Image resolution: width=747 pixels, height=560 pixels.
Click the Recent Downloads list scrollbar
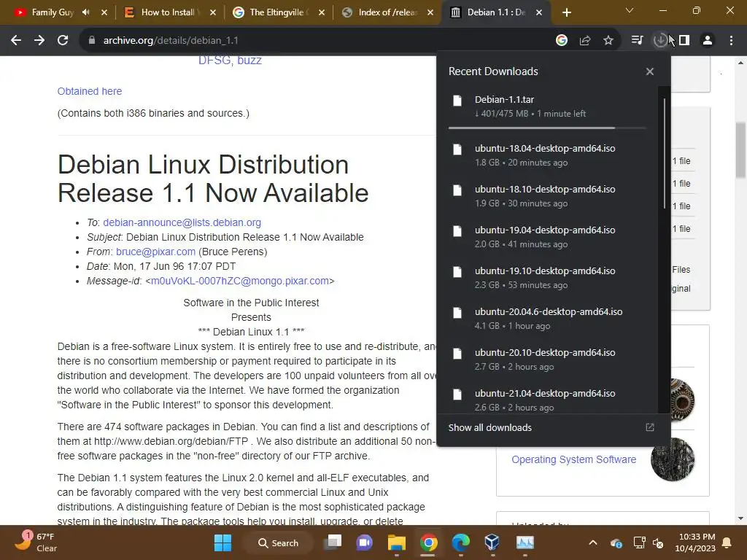pyautogui.click(x=664, y=153)
